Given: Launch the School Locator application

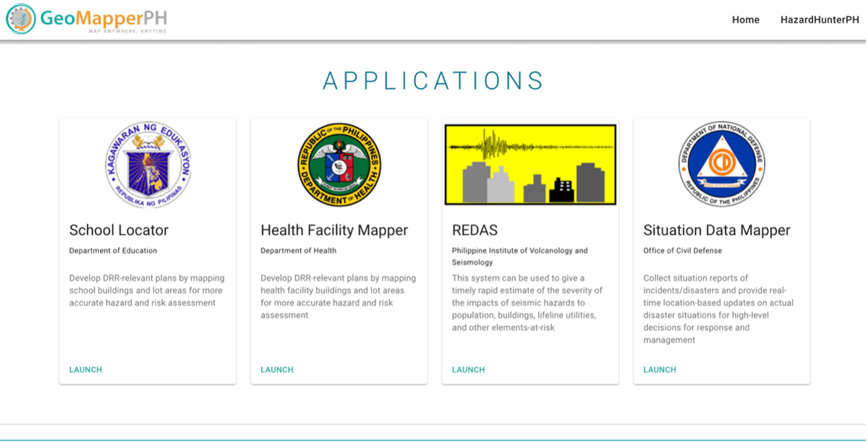Looking at the screenshot, I should click(85, 370).
